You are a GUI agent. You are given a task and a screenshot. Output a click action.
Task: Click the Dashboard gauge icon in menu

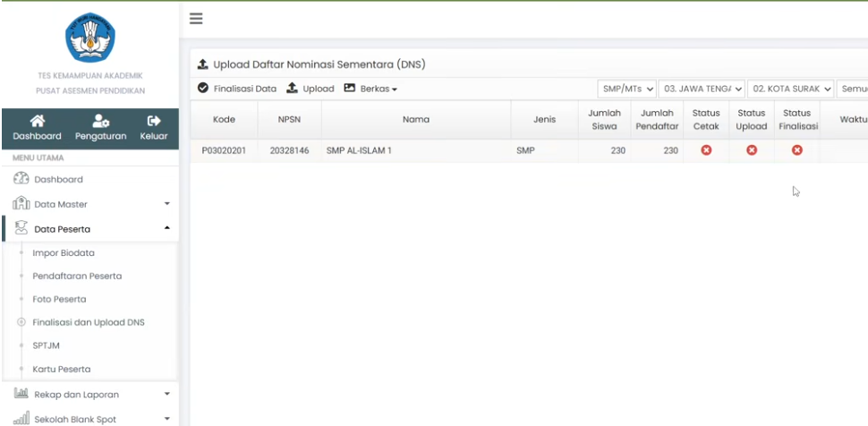tap(21, 178)
